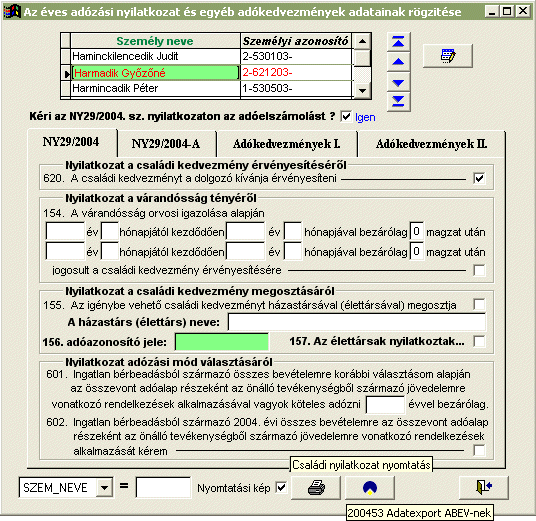Focus second row magzat count field

(x=416, y=252)
